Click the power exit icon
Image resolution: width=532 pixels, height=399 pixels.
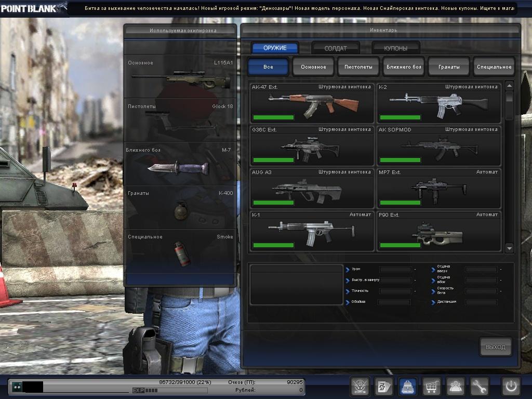tap(510, 387)
